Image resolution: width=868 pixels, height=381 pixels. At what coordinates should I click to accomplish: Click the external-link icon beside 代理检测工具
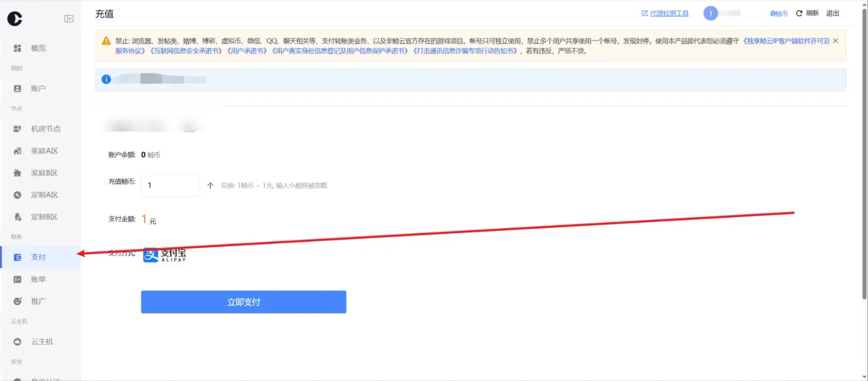tap(645, 14)
